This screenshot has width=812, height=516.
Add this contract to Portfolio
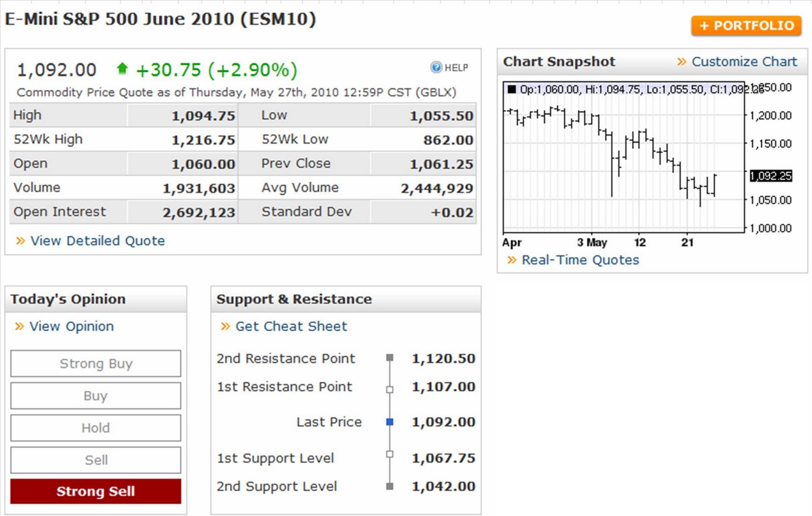746,25
